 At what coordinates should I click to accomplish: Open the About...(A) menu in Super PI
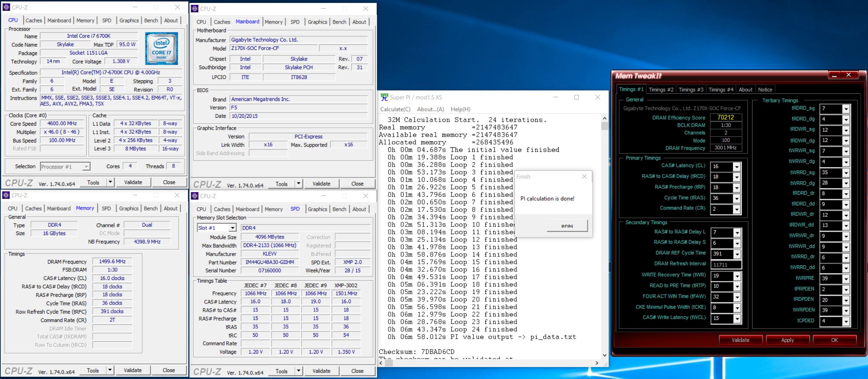(x=430, y=109)
